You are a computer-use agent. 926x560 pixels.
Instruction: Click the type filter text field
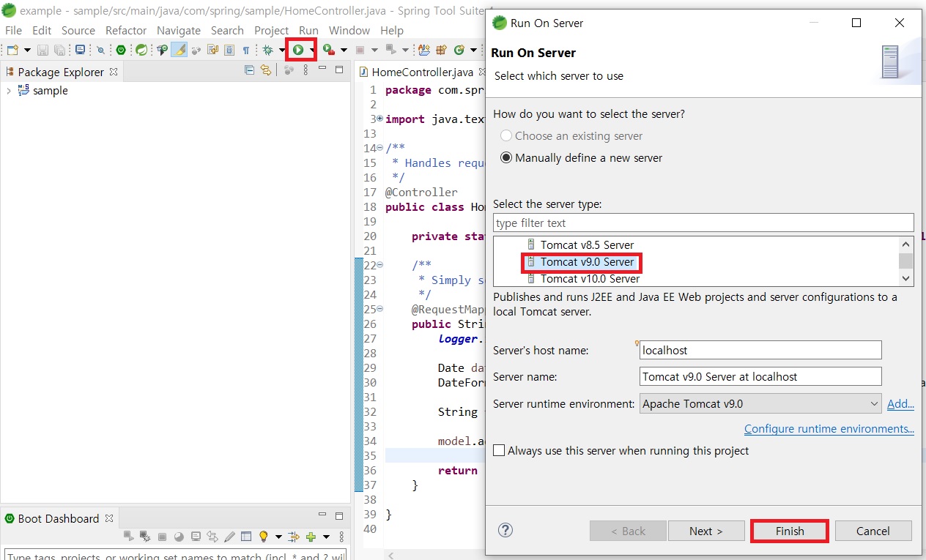703,223
